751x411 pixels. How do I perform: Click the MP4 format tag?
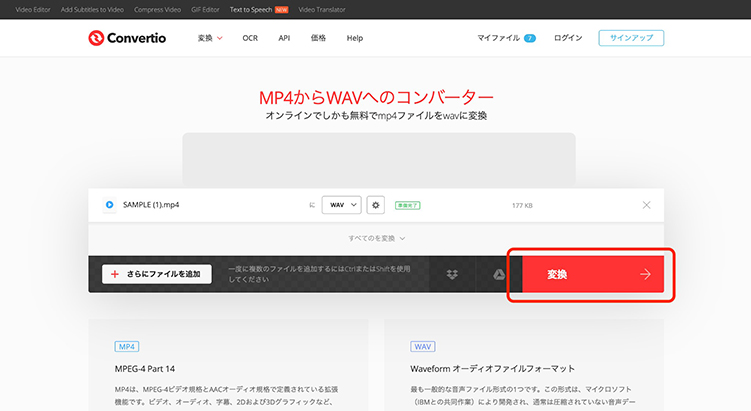coord(127,346)
